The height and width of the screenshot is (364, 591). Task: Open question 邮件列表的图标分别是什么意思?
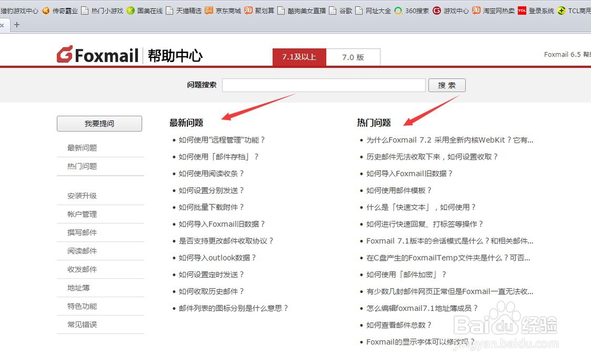coord(233,308)
